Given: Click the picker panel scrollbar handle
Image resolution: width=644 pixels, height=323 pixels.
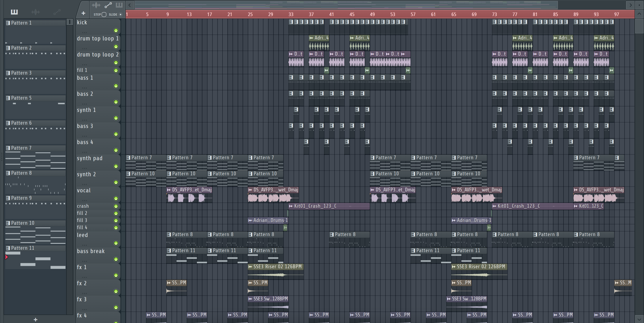Looking at the screenshot, I should click(x=70, y=22).
